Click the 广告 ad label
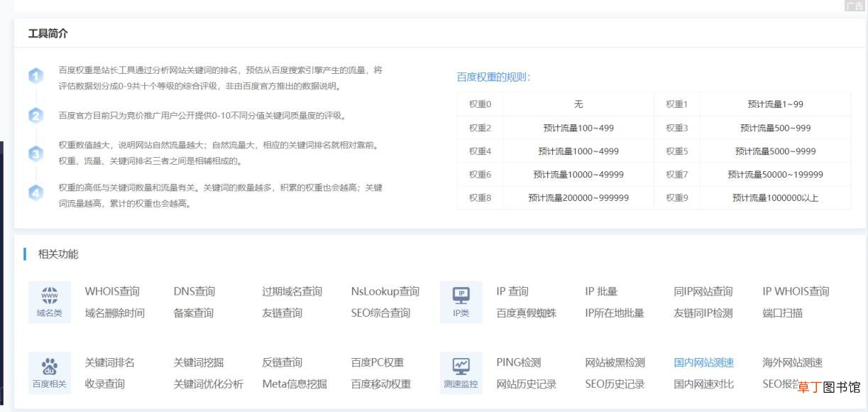Image resolution: width=868 pixels, height=412 pixels. tap(855, 5)
